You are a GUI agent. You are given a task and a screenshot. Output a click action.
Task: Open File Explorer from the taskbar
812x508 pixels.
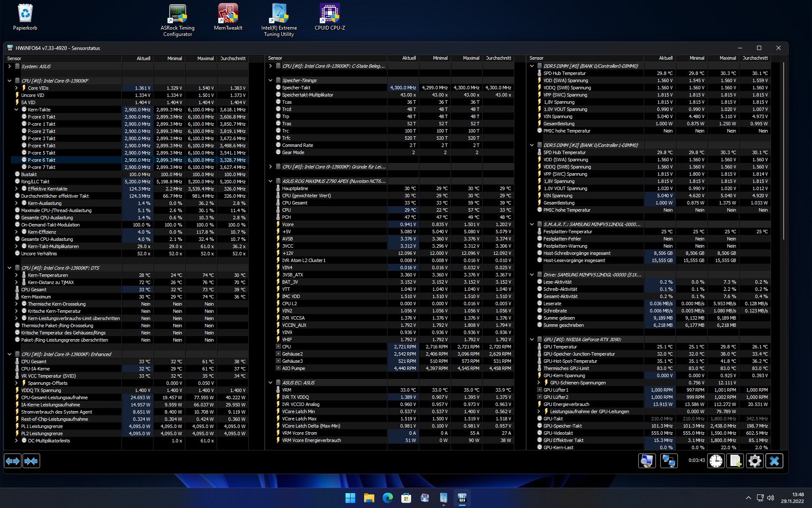369,498
